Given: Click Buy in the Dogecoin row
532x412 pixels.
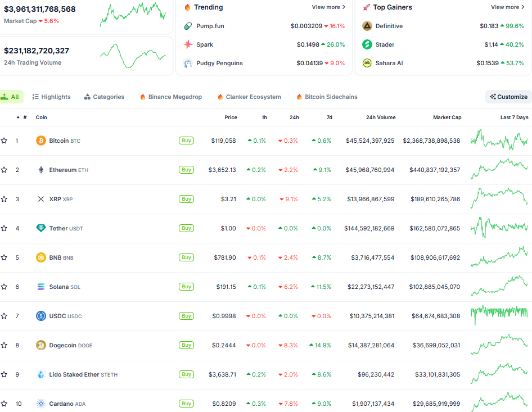Looking at the screenshot, I should click(x=186, y=345).
